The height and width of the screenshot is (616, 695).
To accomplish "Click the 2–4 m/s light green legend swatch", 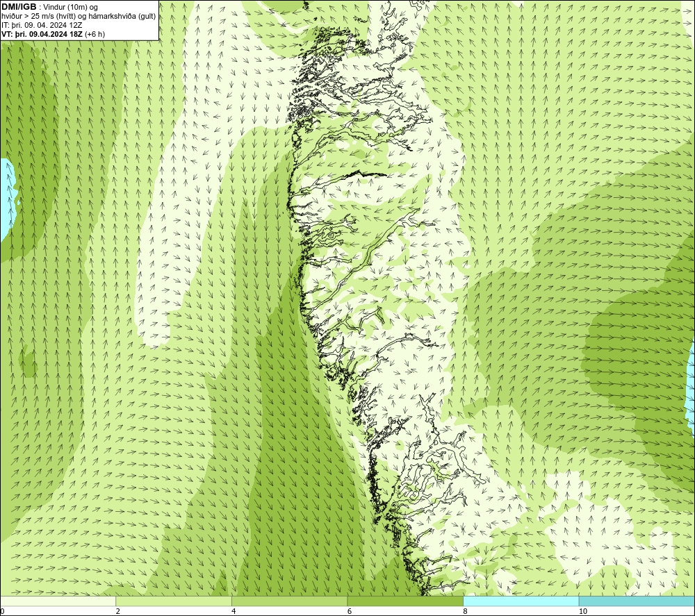I will tap(174, 601).
